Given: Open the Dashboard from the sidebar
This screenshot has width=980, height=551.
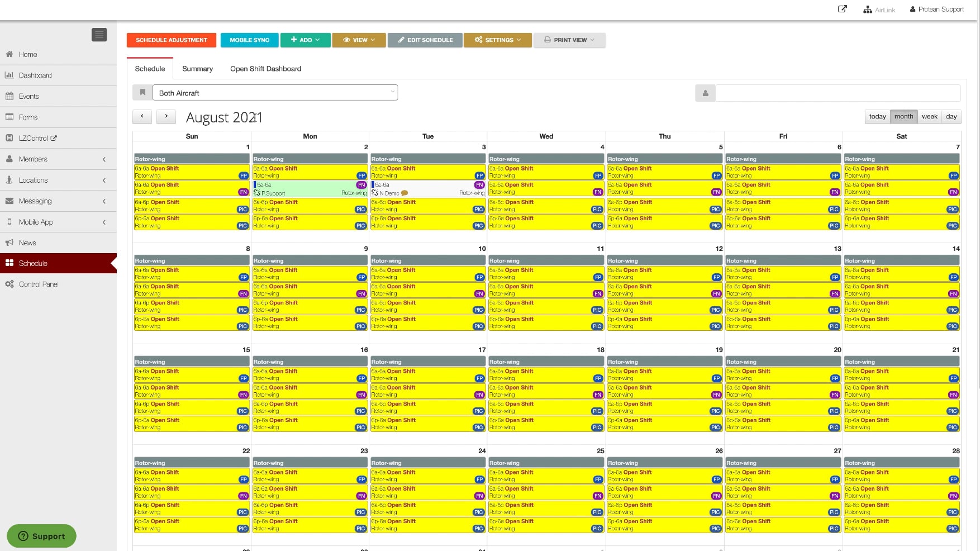Looking at the screenshot, I should click(x=35, y=75).
